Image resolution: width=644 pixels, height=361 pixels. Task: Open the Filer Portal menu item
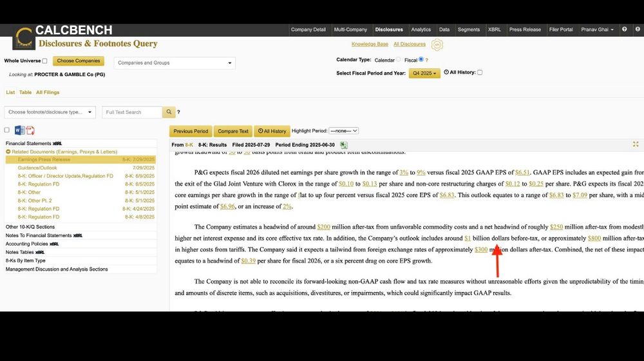pyautogui.click(x=561, y=30)
